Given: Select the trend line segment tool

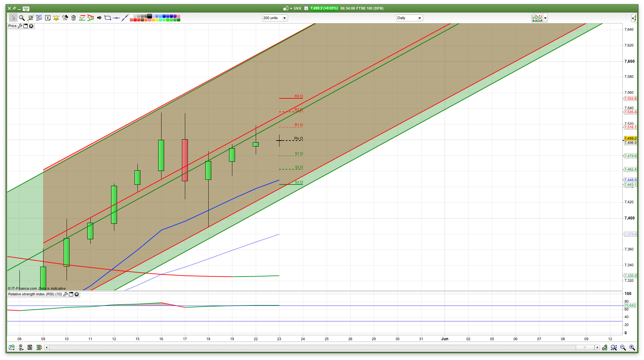Looking at the screenshot, I should [125, 18].
